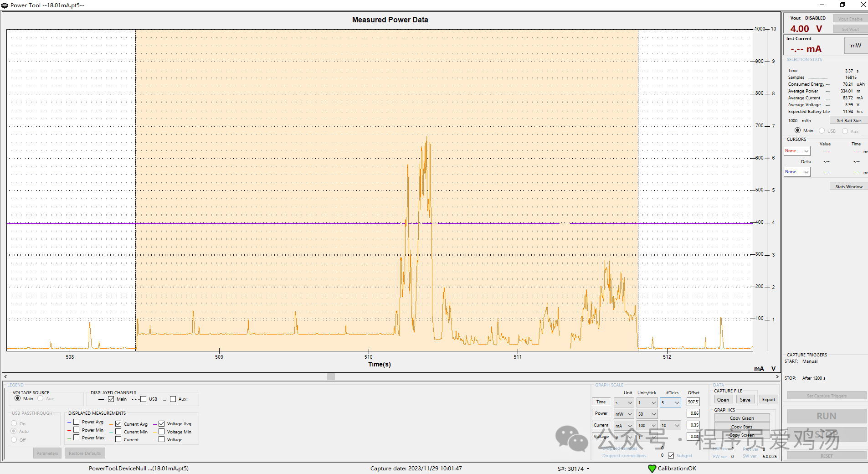Click Set Capture Triggers button

[827, 396]
